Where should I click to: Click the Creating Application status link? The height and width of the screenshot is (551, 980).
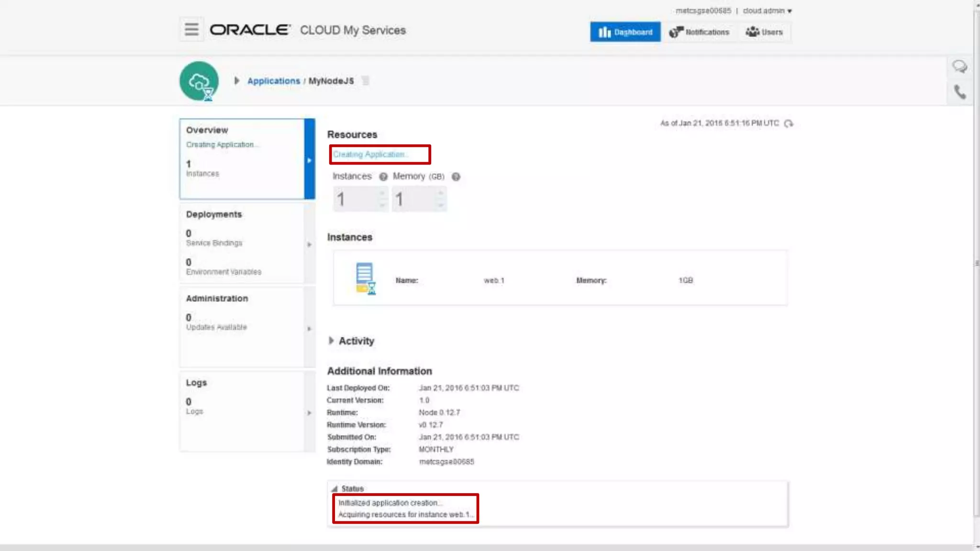click(370, 154)
